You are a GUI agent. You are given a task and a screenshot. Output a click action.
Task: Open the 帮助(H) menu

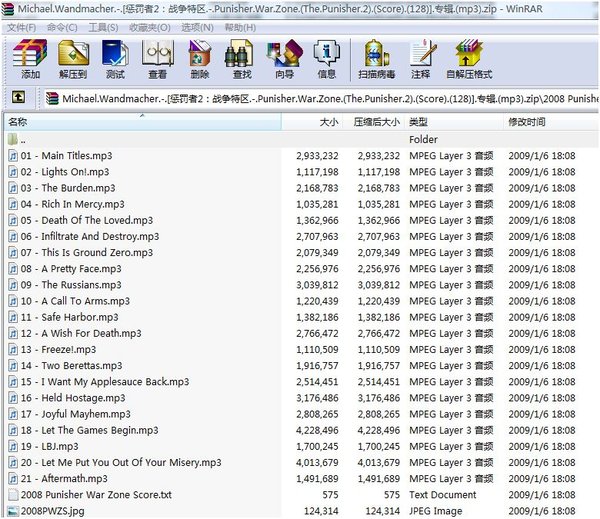click(240, 28)
